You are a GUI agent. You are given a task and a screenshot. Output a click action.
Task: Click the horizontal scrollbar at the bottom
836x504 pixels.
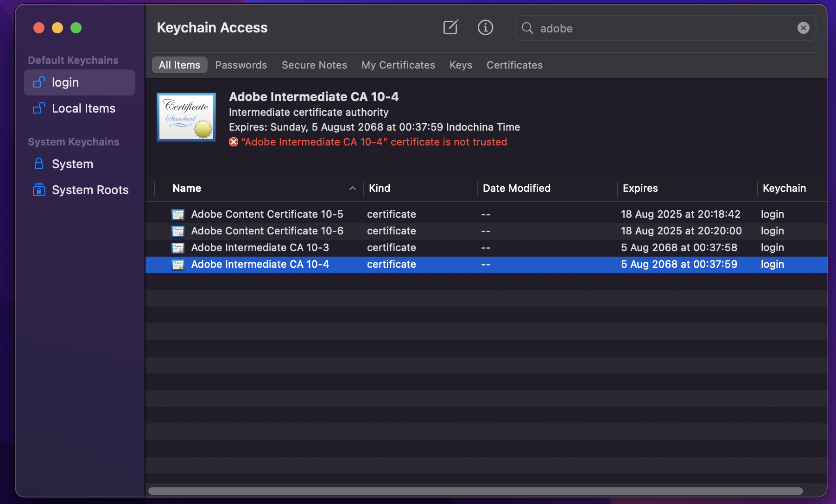click(475, 491)
